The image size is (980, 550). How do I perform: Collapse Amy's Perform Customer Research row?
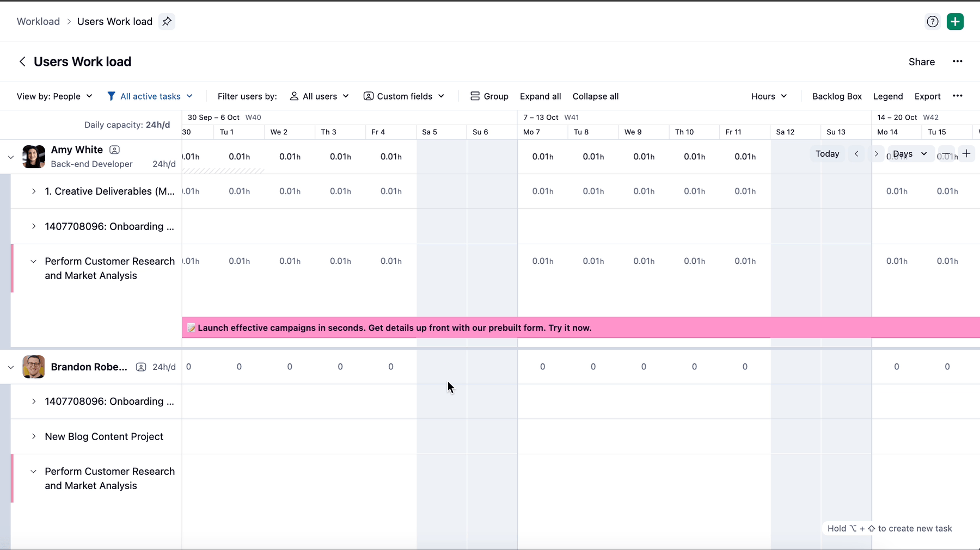pyautogui.click(x=34, y=261)
